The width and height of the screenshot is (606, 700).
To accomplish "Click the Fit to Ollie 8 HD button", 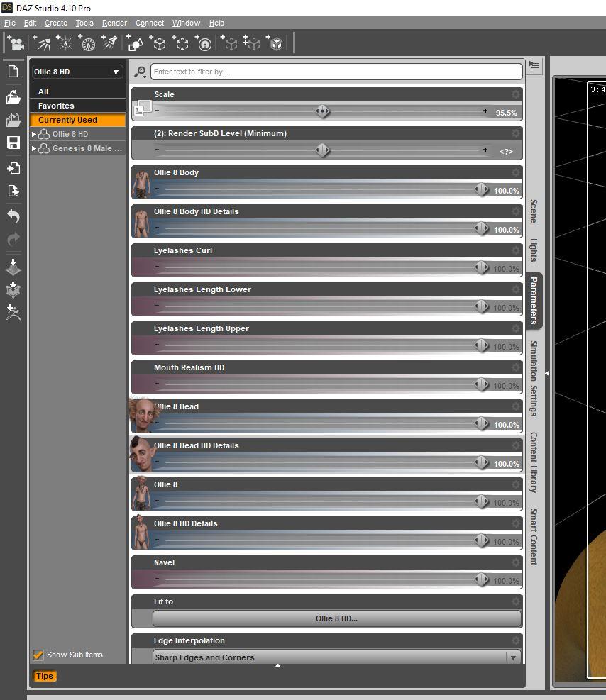I will click(x=337, y=618).
